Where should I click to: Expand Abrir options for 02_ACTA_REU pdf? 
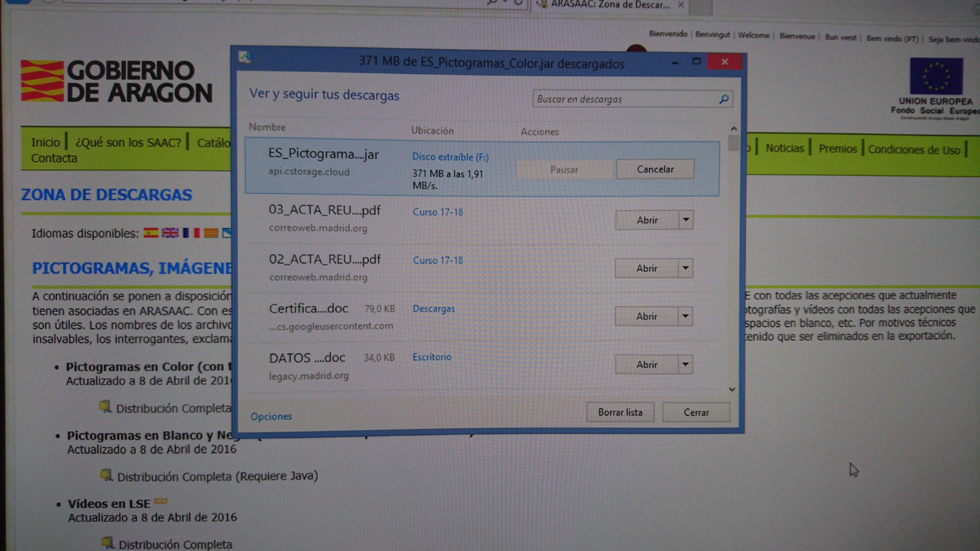click(x=685, y=268)
